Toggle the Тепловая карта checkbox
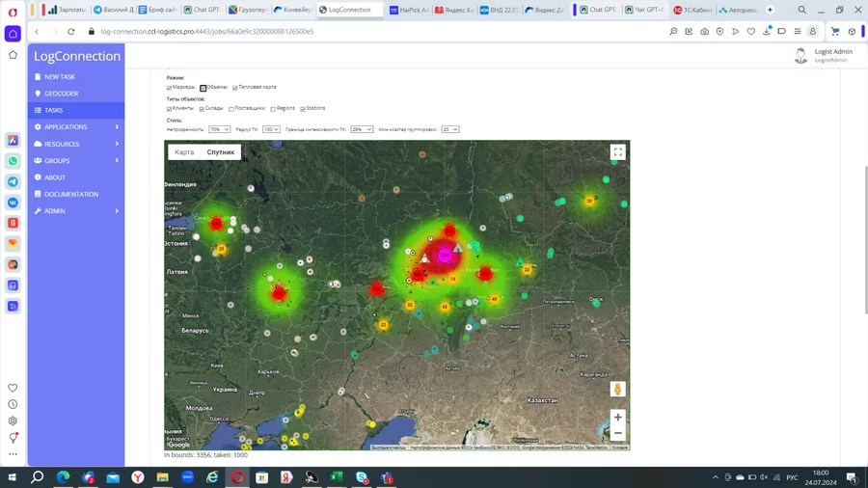The height and width of the screenshot is (488, 868). coord(234,88)
